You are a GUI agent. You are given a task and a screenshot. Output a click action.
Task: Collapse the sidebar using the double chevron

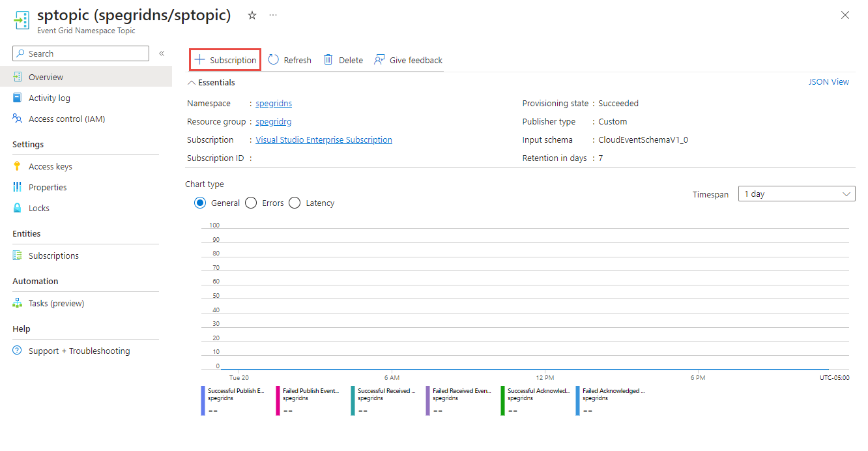(162, 53)
